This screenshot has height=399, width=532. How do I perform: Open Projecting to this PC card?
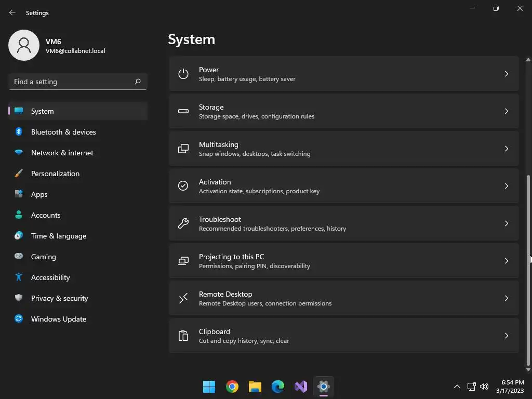pyautogui.click(x=344, y=261)
